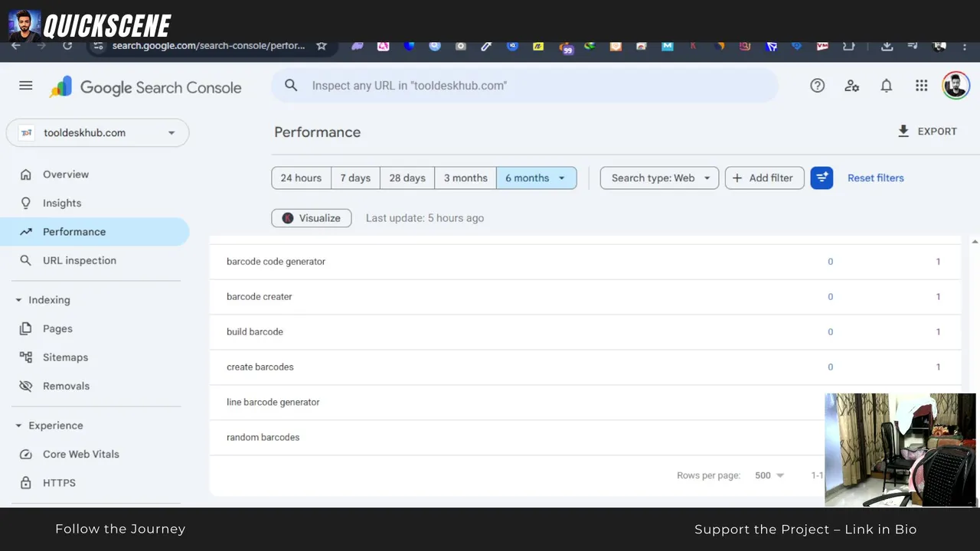Select the 28 days date range
Image resolution: width=980 pixels, height=551 pixels.
click(407, 178)
